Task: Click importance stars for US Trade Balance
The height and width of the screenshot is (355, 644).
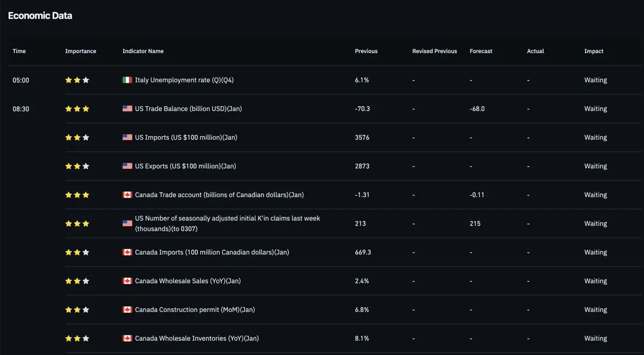Action: point(77,108)
